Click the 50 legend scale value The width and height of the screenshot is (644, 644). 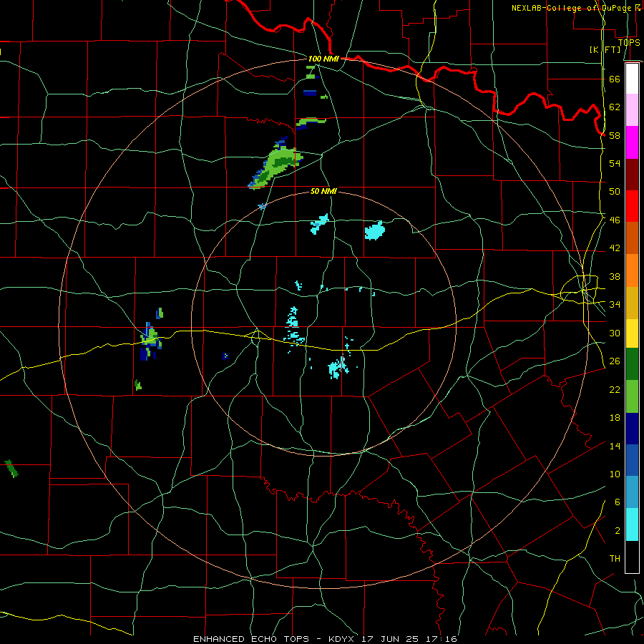click(x=615, y=192)
